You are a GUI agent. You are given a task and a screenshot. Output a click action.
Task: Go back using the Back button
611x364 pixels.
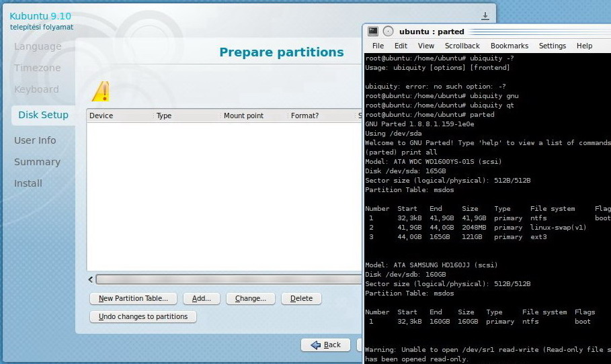click(x=326, y=345)
